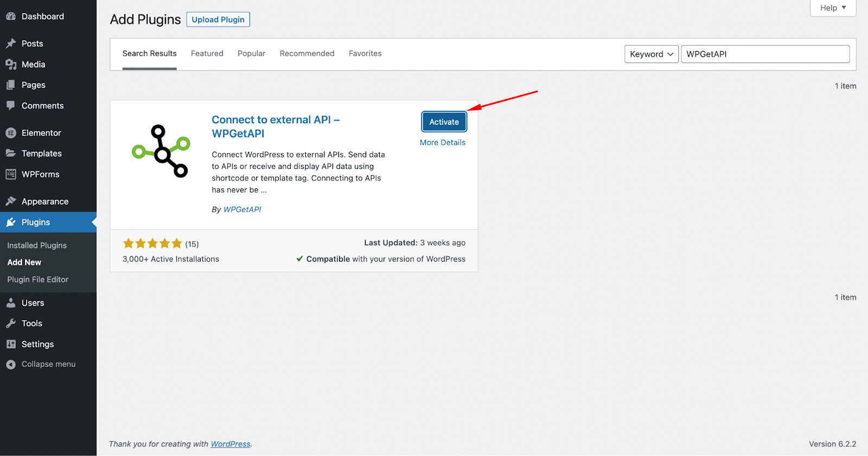
Task: Click the Templates folder icon
Action: click(11, 153)
